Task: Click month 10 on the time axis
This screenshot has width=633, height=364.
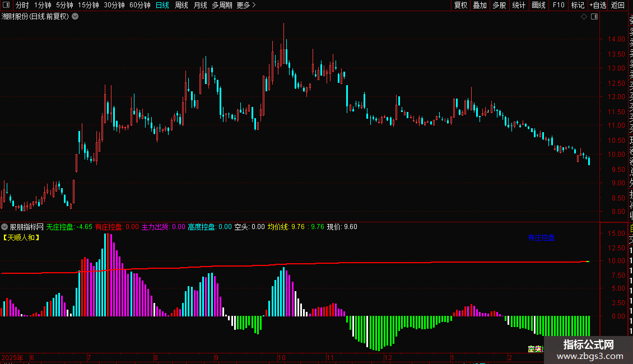Action: [x=282, y=357]
